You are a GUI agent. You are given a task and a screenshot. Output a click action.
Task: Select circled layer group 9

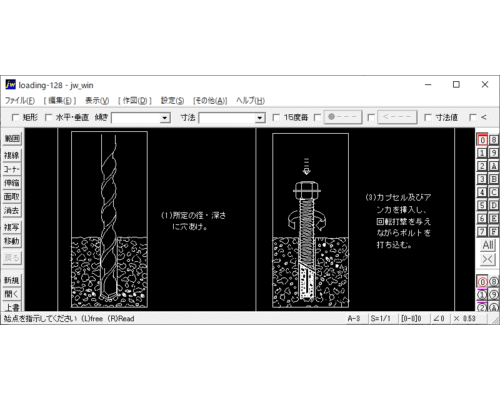(x=494, y=295)
